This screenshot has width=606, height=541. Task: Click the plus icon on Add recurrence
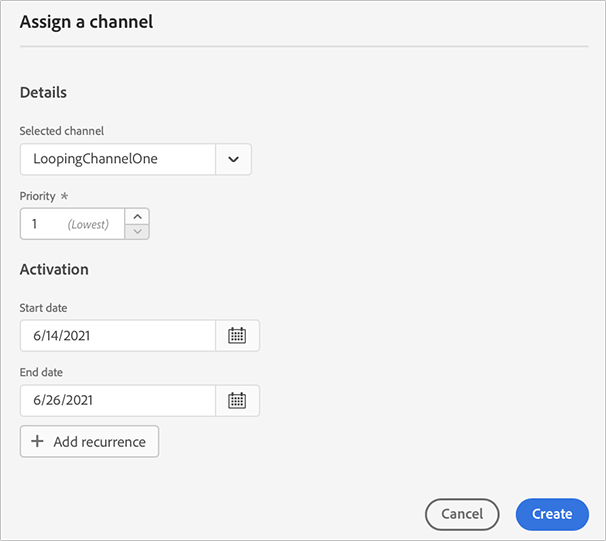click(x=38, y=442)
